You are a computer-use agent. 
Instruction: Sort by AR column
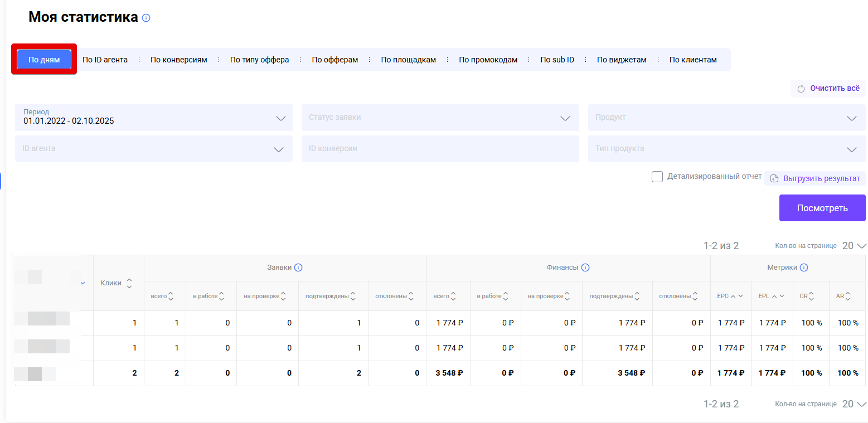click(847, 296)
